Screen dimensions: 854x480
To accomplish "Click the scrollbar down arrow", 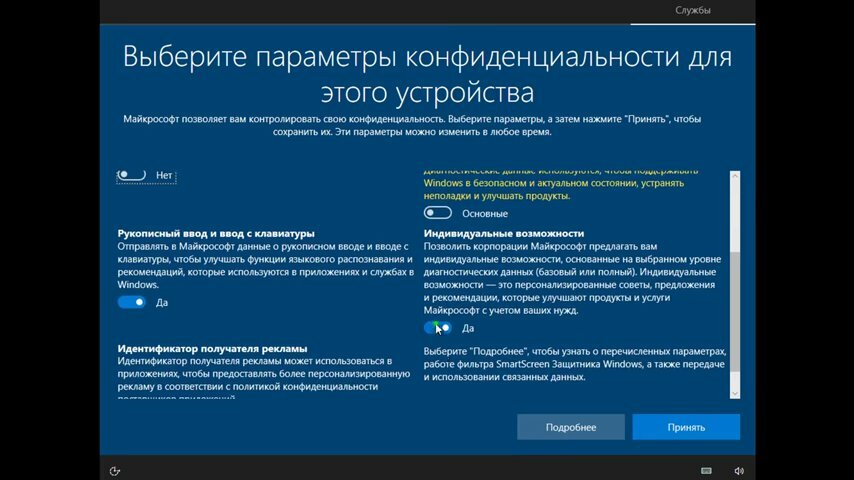I will [735, 393].
